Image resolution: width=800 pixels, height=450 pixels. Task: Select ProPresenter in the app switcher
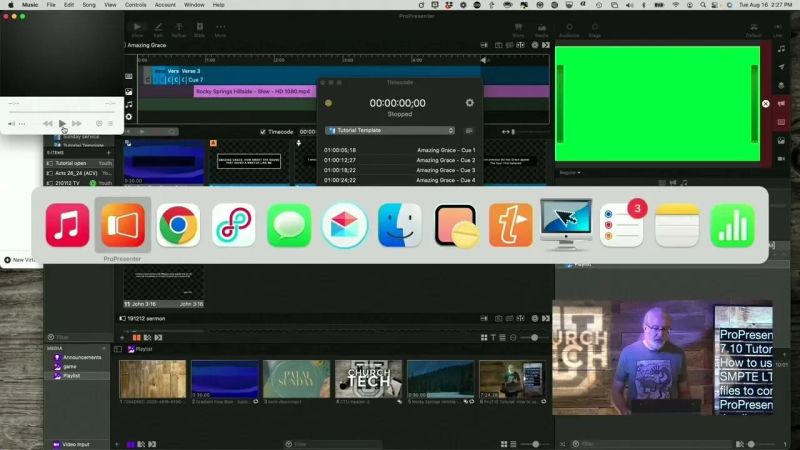(x=123, y=225)
